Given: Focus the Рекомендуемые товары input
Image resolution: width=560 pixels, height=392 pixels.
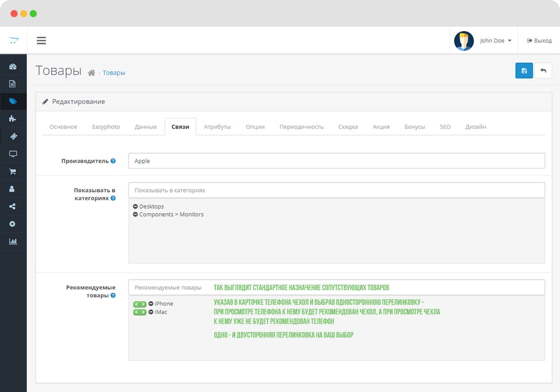Looking at the screenshot, I should (336, 287).
